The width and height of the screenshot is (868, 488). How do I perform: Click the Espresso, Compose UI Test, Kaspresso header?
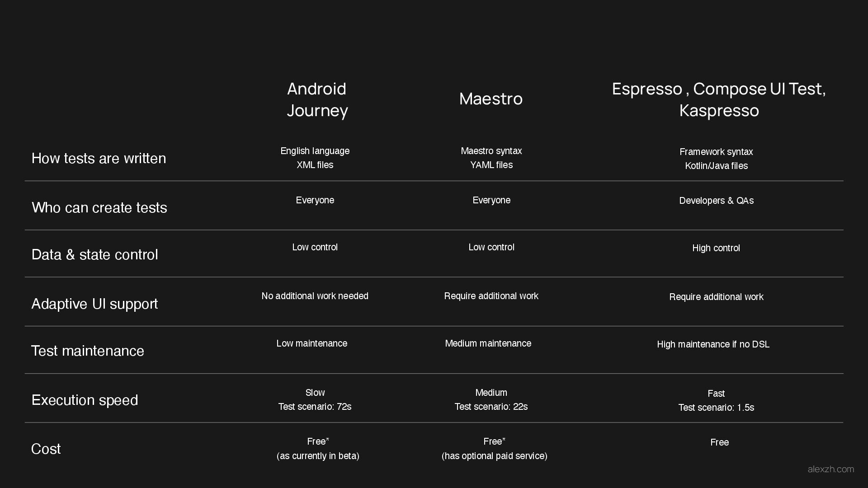click(x=718, y=99)
